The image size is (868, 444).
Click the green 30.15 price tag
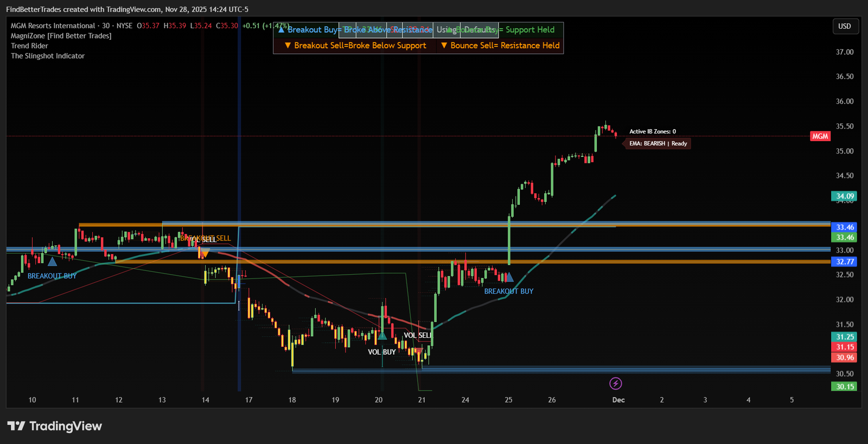point(844,386)
